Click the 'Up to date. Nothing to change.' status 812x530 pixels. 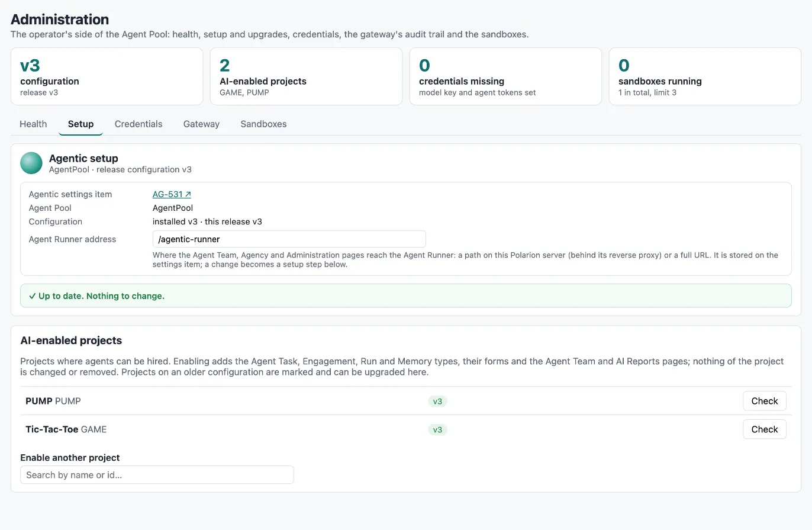click(x=405, y=295)
